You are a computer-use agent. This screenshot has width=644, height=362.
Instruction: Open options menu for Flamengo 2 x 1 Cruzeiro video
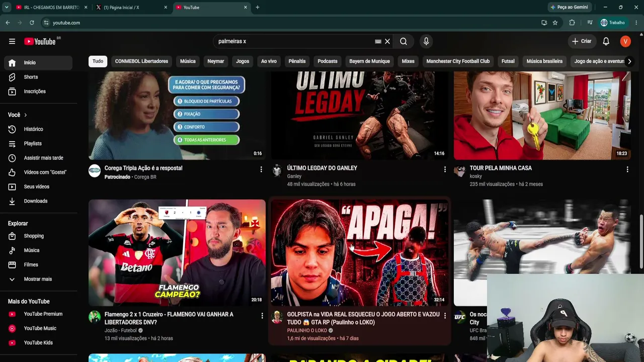tap(262, 316)
